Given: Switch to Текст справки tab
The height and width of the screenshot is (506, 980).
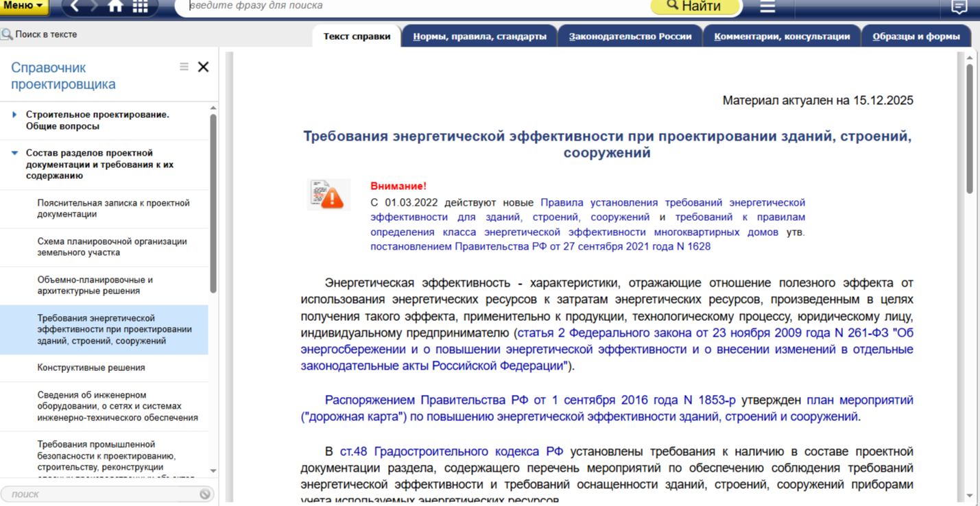Looking at the screenshot, I should [x=357, y=36].
